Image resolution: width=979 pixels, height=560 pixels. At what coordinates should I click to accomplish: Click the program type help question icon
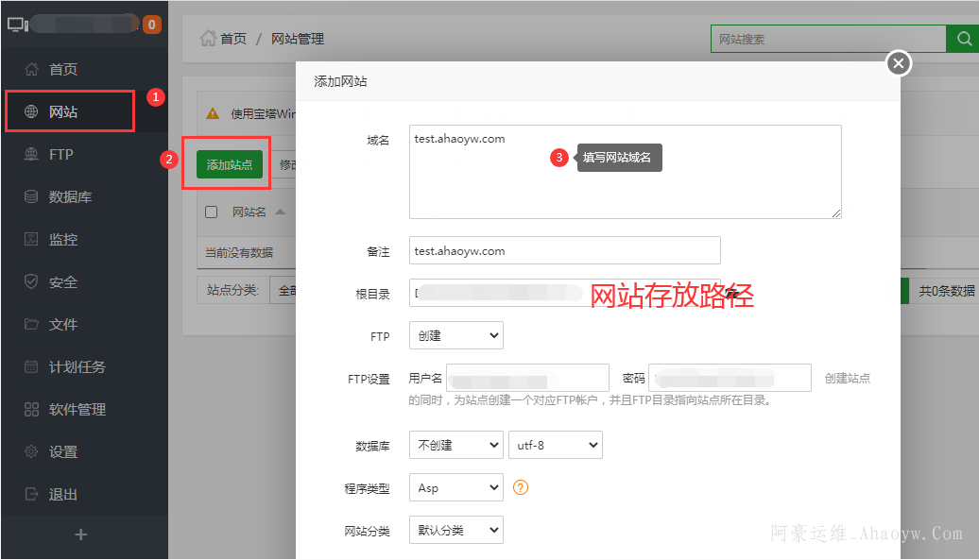[x=520, y=488]
